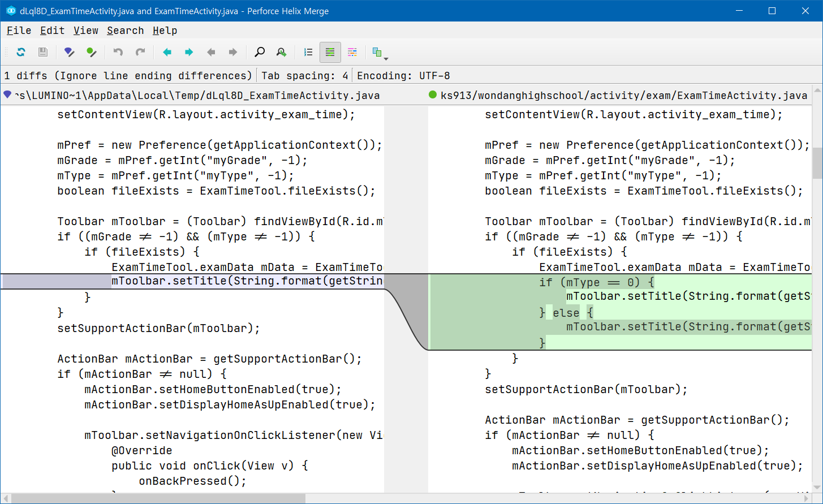Image resolution: width=823 pixels, height=504 pixels.
Task: Click 'mGrade = mPref.getInt' line in right pane
Action: point(610,160)
